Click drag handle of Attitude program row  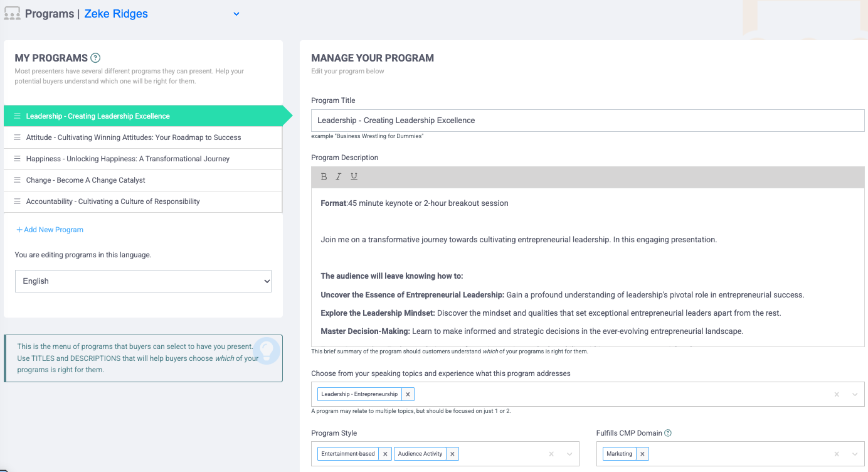[x=18, y=137]
